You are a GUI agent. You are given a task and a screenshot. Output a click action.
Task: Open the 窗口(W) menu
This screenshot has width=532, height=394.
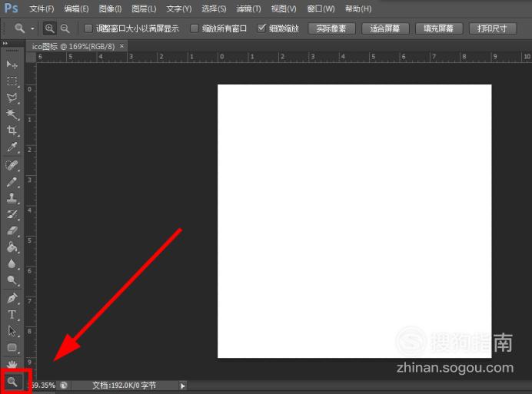[321, 8]
